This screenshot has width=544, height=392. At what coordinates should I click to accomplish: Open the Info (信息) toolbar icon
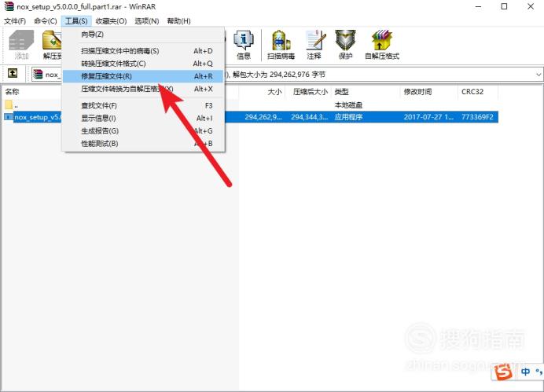[244, 45]
